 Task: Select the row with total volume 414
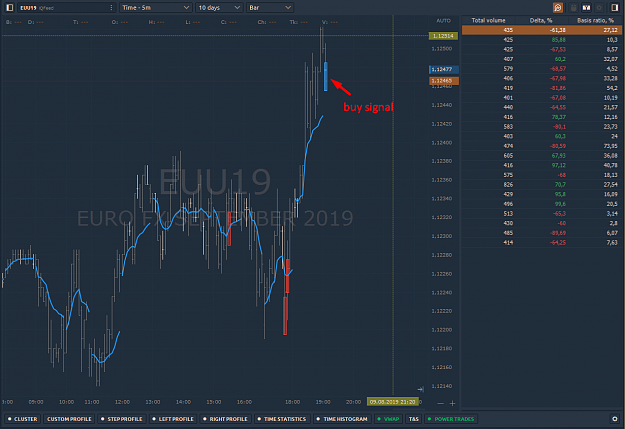[542, 242]
